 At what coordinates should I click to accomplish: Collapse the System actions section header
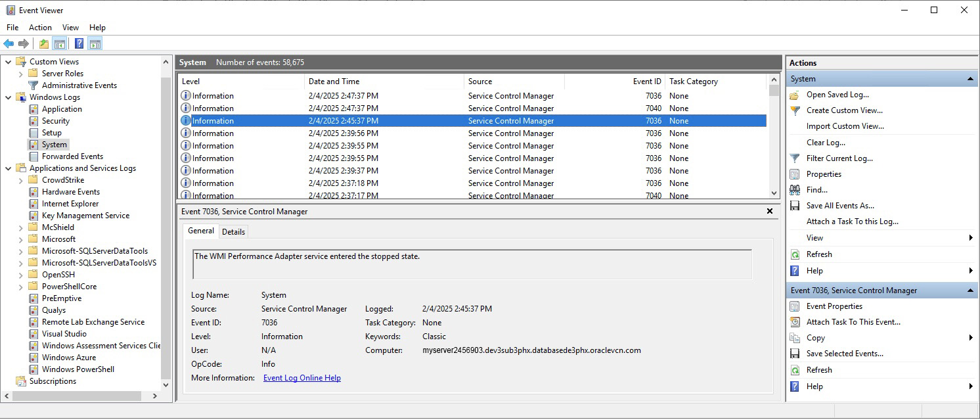pyautogui.click(x=970, y=79)
